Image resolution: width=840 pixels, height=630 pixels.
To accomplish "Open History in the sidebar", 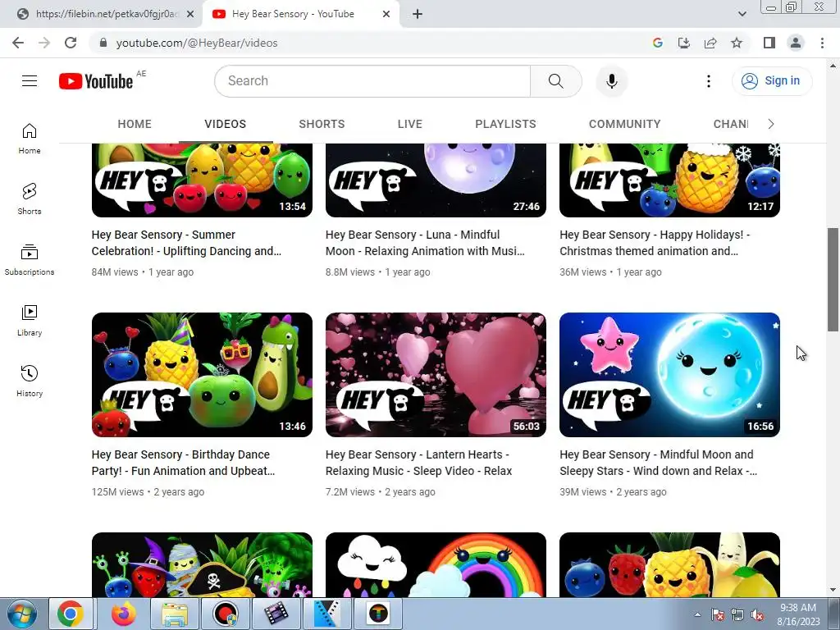I will (x=30, y=381).
